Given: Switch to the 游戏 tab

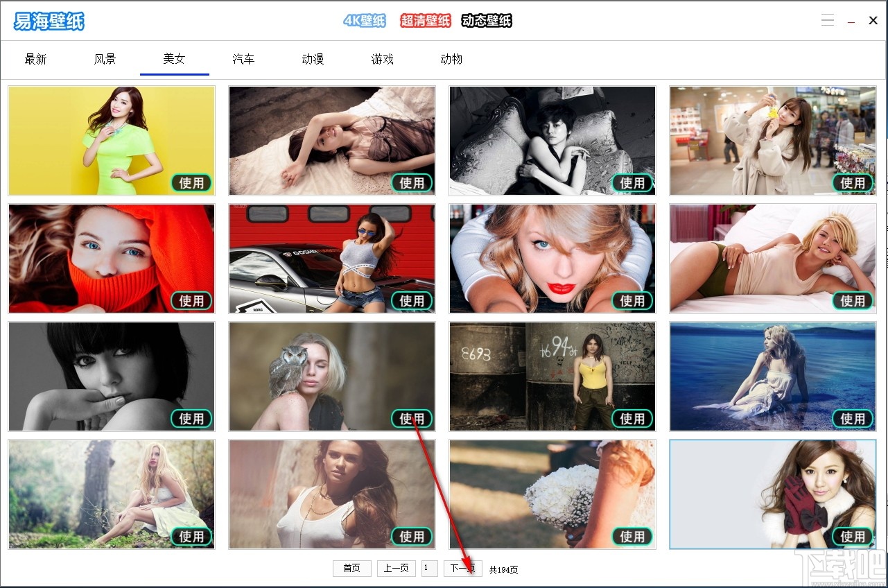Looking at the screenshot, I should click(382, 59).
